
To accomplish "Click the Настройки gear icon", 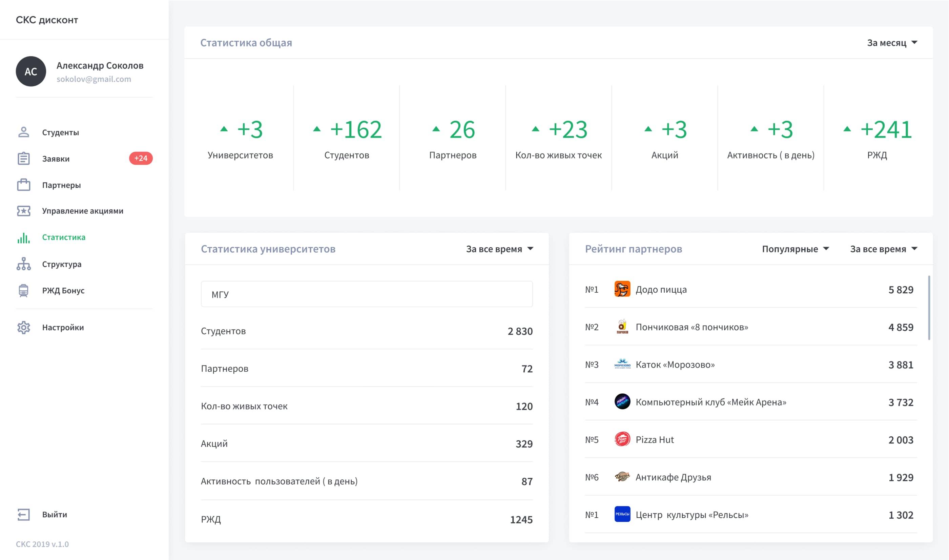I will click(23, 328).
